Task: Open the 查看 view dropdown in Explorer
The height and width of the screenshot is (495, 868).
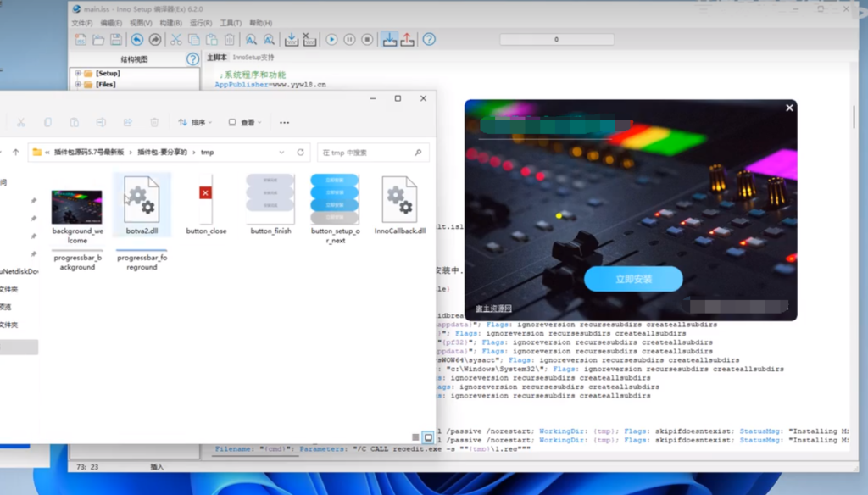Action: 244,123
